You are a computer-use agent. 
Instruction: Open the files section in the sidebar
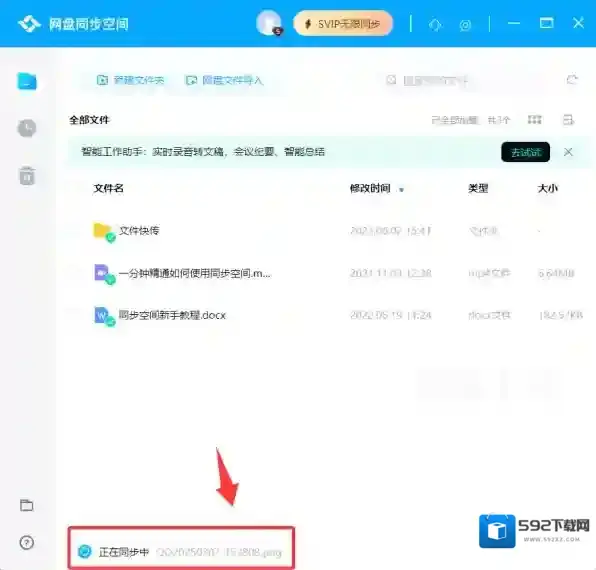(x=27, y=81)
